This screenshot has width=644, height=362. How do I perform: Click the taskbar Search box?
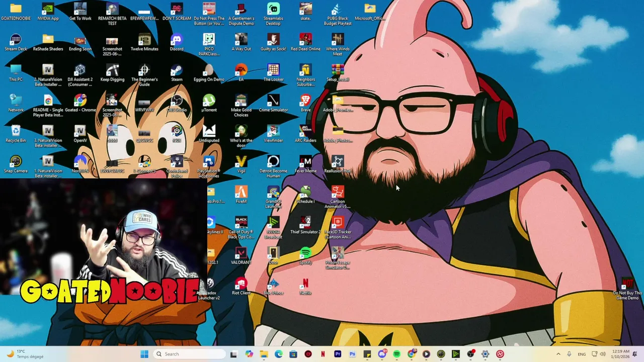(x=189, y=354)
